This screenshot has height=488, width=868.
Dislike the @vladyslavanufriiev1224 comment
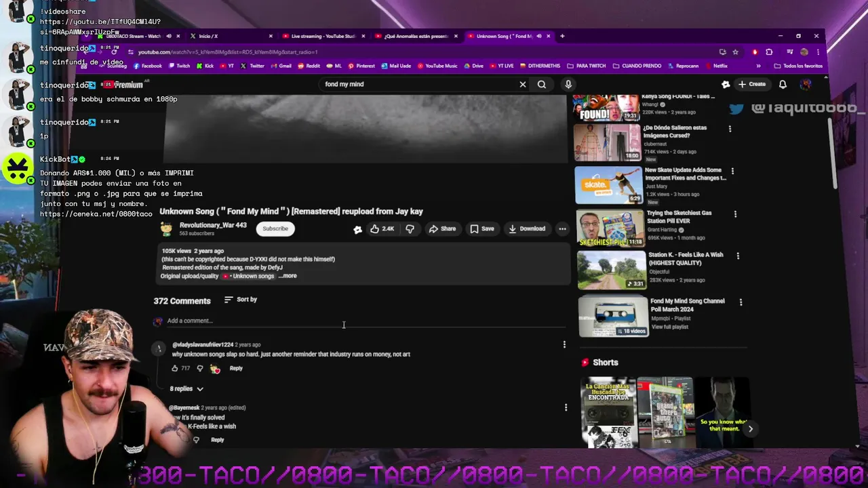199,368
